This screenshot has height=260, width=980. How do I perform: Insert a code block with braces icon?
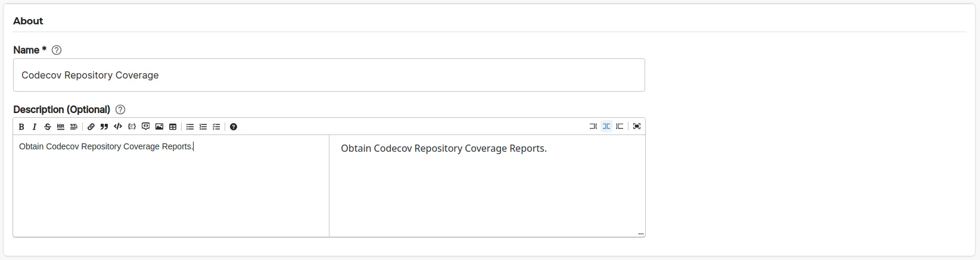[x=132, y=127]
